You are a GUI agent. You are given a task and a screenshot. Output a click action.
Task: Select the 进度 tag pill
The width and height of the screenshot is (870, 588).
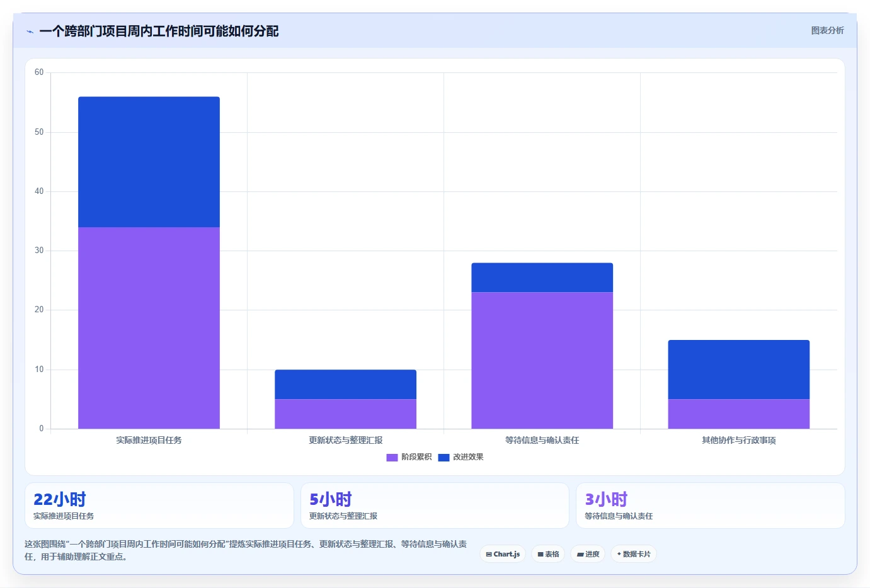588,554
